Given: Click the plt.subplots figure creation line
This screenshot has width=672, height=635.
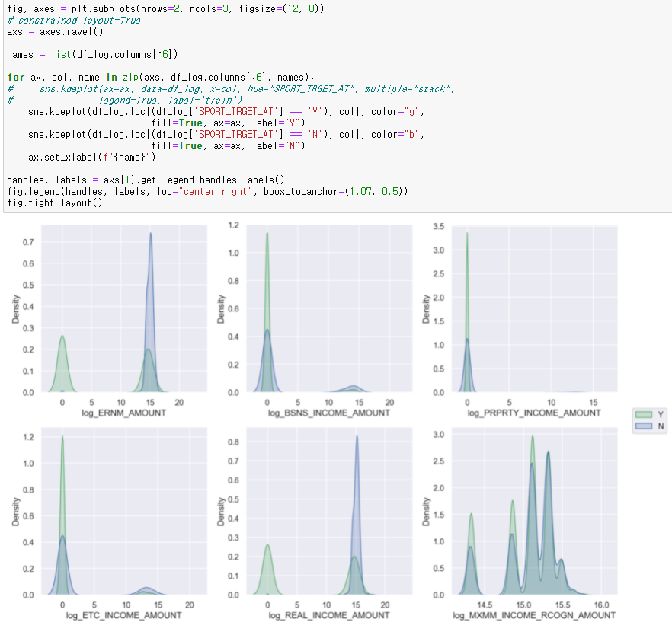Looking at the screenshot, I should (x=166, y=8).
